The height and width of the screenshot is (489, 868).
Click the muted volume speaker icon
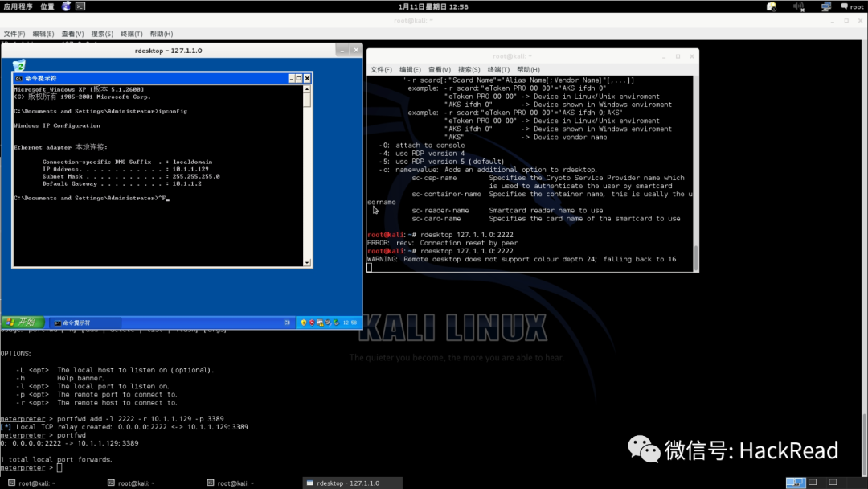coord(798,6)
